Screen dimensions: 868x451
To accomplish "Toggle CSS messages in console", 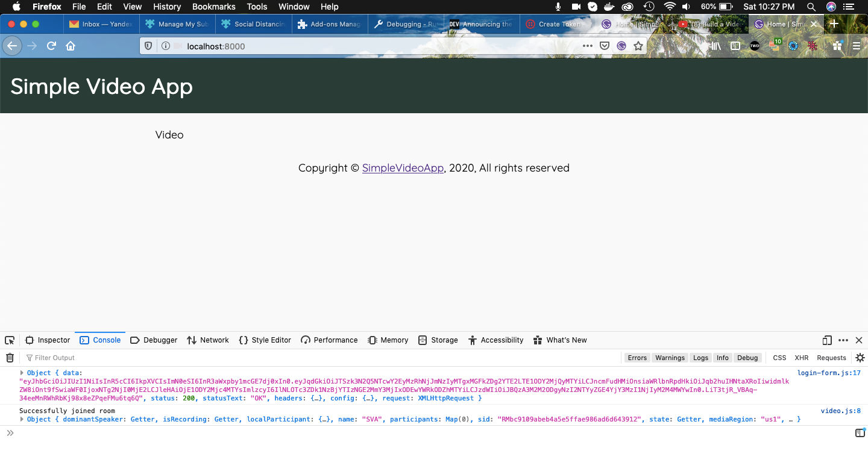I will click(x=779, y=358).
